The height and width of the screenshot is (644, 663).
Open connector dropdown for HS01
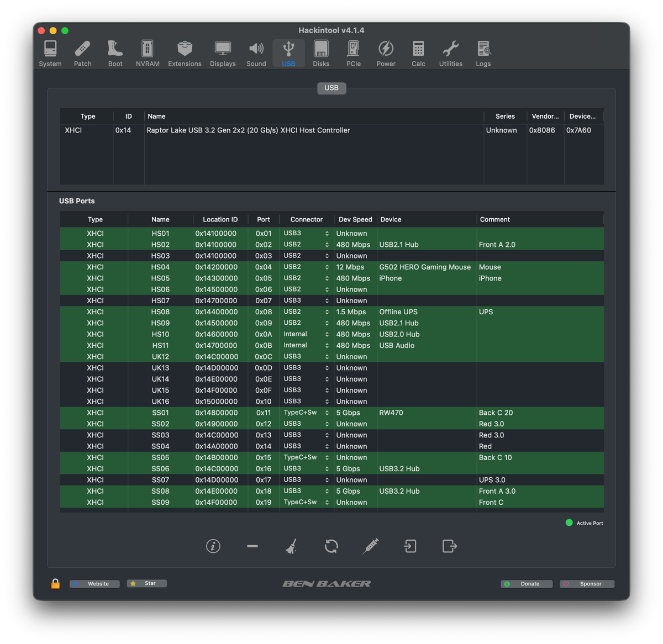tap(307, 233)
